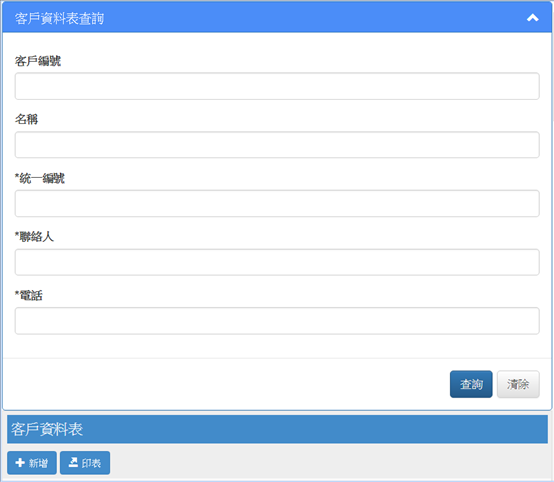Focus the 客戶編號 input field
Screen dimensions: 554x482
(x=277, y=86)
